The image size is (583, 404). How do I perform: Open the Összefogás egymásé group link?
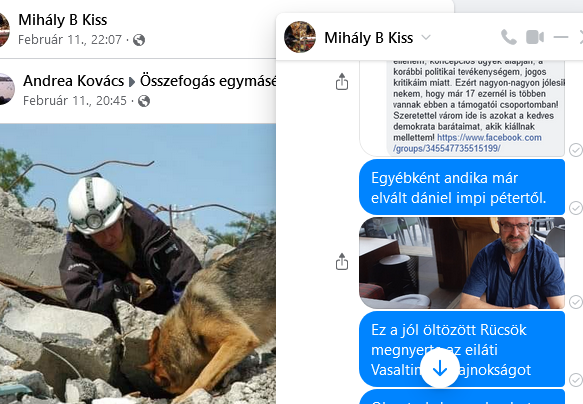point(208,81)
